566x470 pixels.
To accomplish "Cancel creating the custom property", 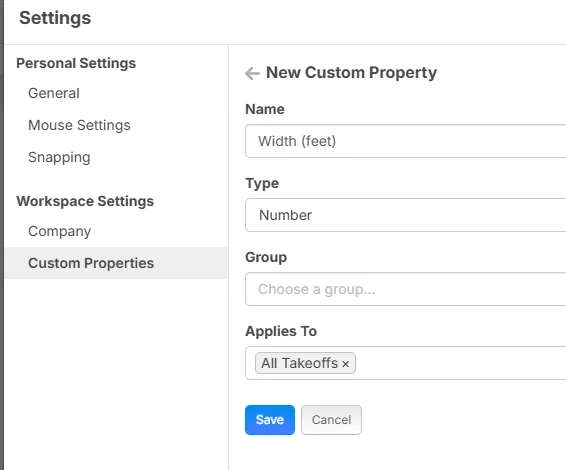I will click(331, 420).
